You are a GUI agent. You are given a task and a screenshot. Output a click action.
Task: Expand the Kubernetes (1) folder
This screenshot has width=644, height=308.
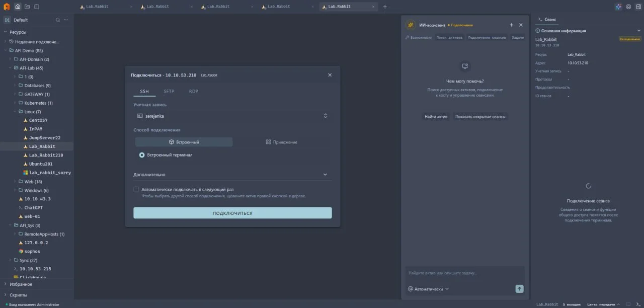pyautogui.click(x=15, y=103)
